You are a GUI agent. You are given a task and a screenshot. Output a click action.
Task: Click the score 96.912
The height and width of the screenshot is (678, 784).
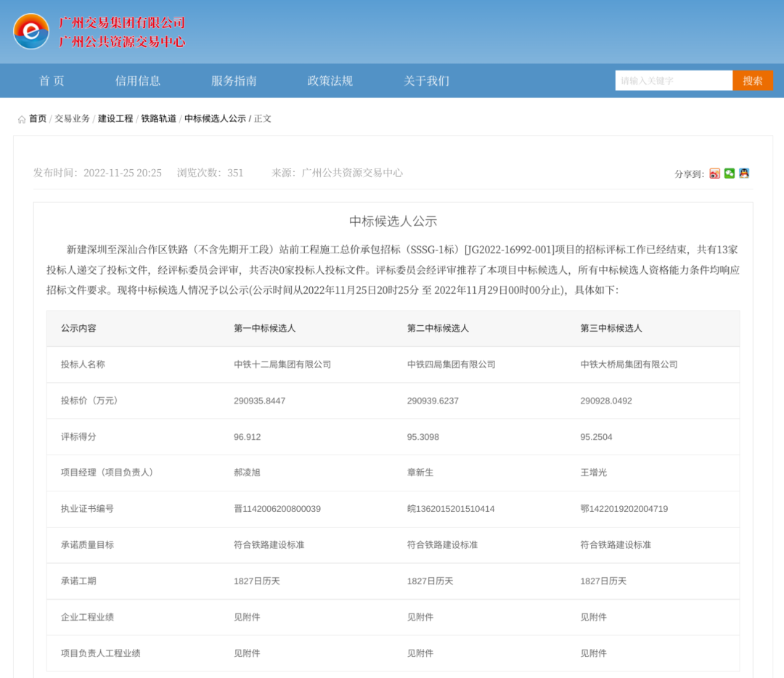pos(247,437)
